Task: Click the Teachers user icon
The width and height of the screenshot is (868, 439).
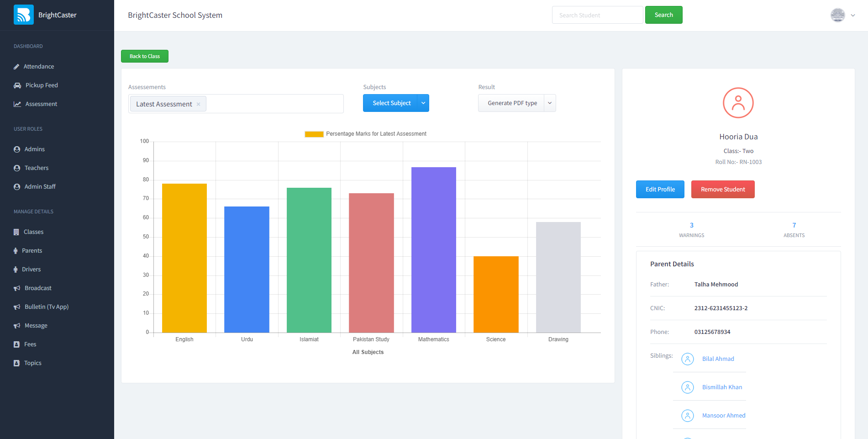Action: (17, 168)
